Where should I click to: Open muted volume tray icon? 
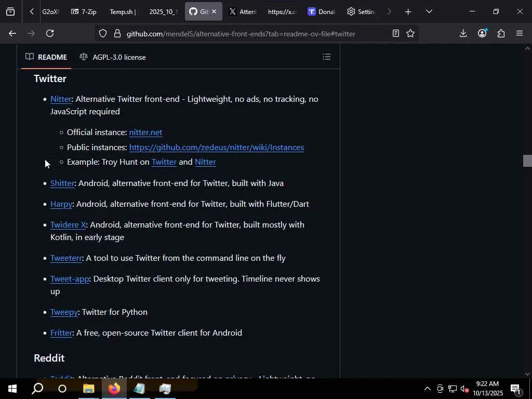click(464, 389)
